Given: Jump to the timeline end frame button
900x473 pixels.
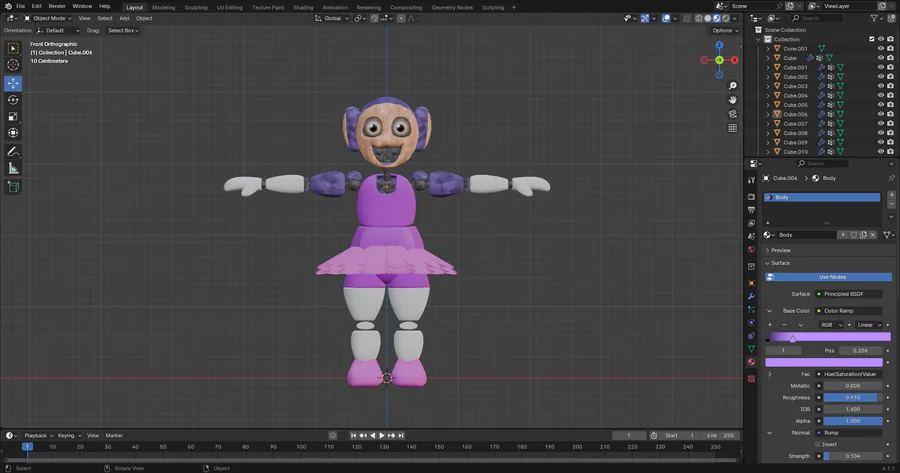Looking at the screenshot, I should [401, 436].
